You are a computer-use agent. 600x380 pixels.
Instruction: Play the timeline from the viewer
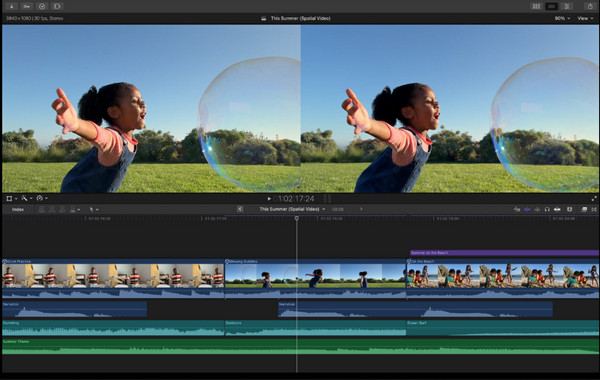click(x=269, y=199)
